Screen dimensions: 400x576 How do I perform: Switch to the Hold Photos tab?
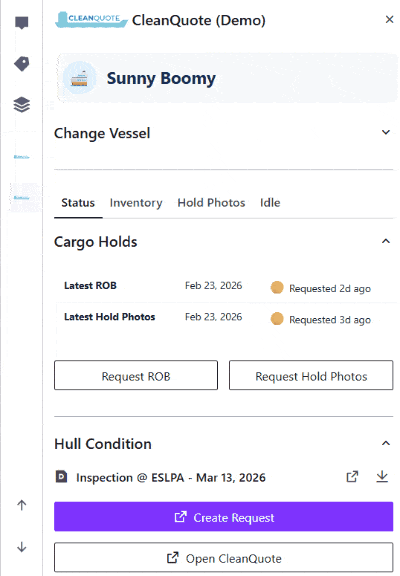(211, 203)
